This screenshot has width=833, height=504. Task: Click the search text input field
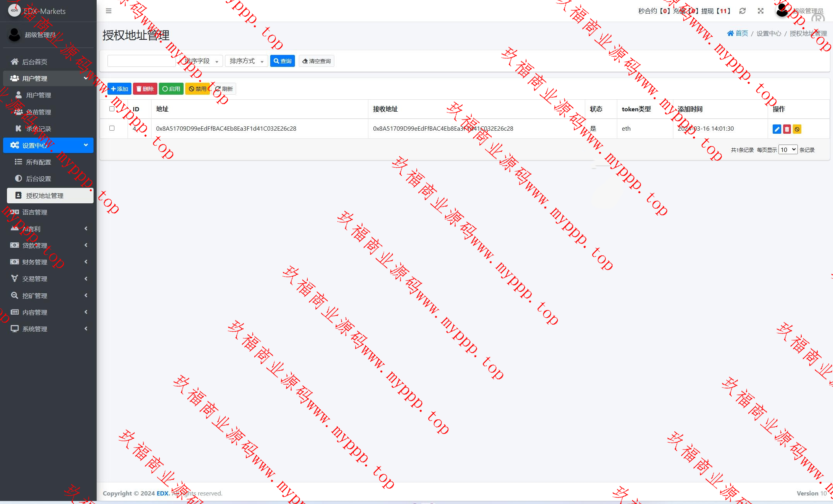(x=141, y=61)
